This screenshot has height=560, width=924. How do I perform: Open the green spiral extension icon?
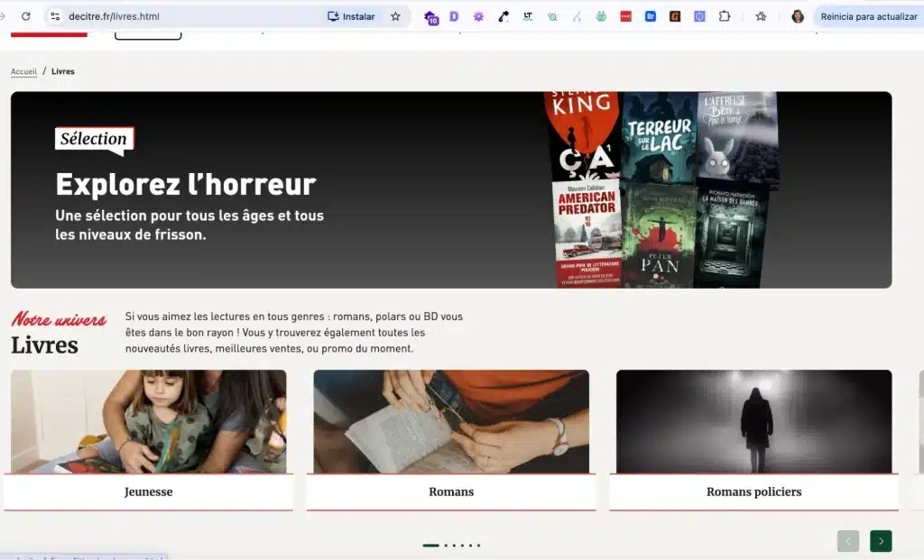(552, 16)
